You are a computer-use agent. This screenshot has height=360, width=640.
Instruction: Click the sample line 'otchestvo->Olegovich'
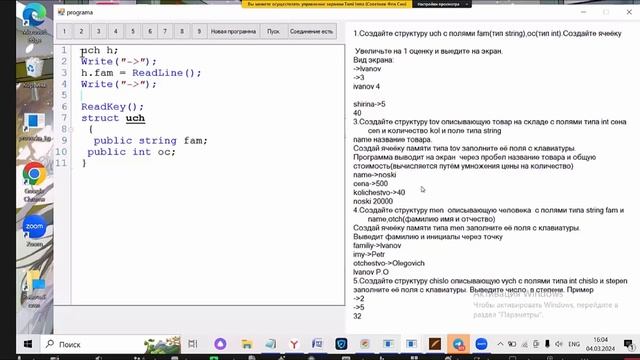pyautogui.click(x=389, y=263)
